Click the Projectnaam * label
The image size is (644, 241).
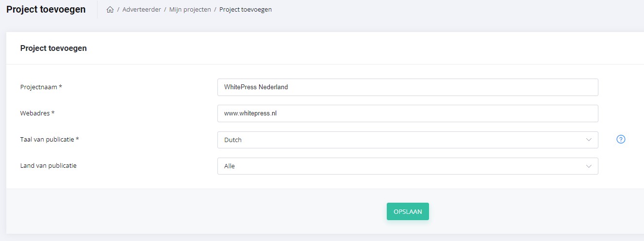pos(41,87)
